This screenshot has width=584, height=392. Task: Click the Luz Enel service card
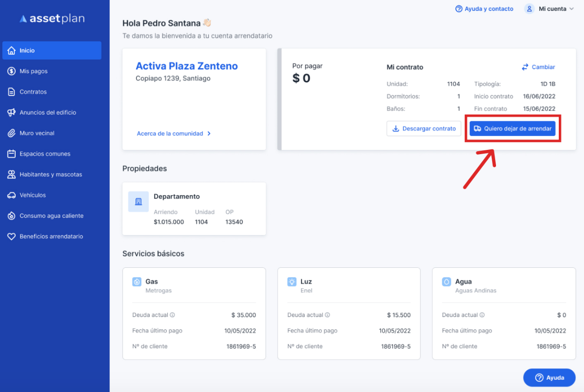(349, 314)
